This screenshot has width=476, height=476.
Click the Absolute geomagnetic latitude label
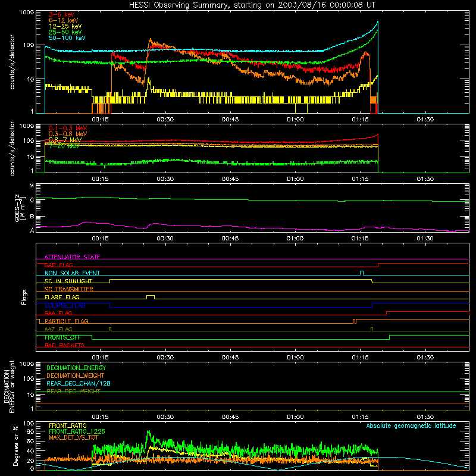pos(411,425)
